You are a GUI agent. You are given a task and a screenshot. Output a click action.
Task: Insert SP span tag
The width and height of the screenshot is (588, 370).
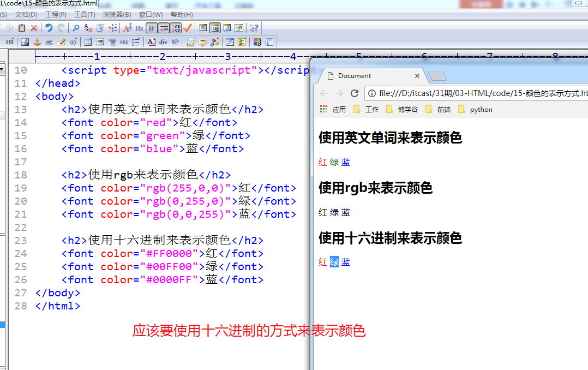pos(175,42)
